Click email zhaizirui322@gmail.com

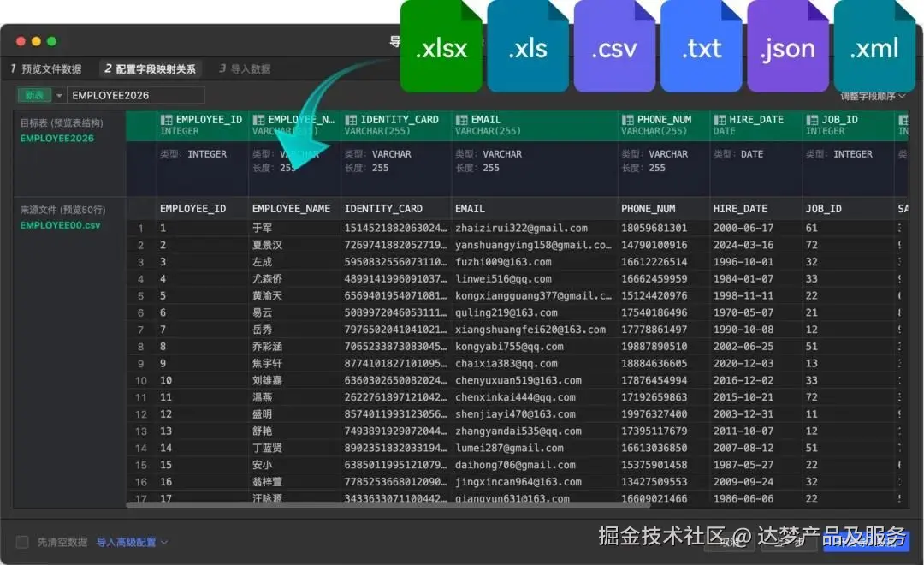point(521,229)
